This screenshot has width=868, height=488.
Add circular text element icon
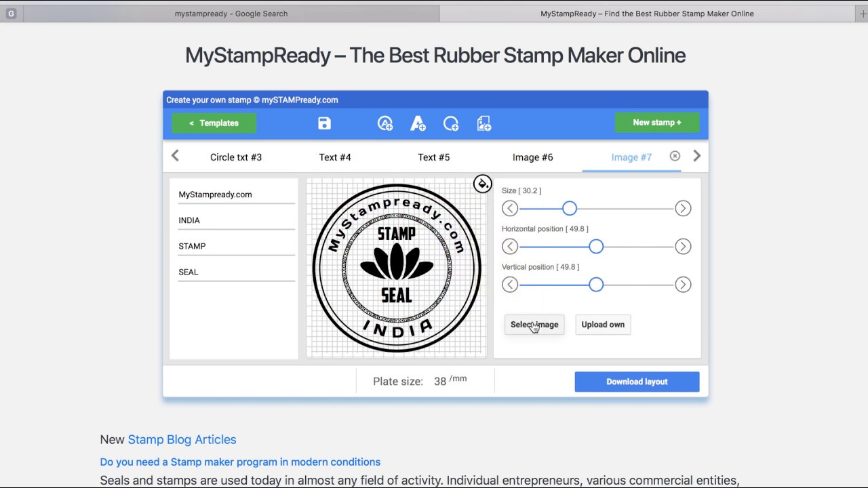coord(385,123)
